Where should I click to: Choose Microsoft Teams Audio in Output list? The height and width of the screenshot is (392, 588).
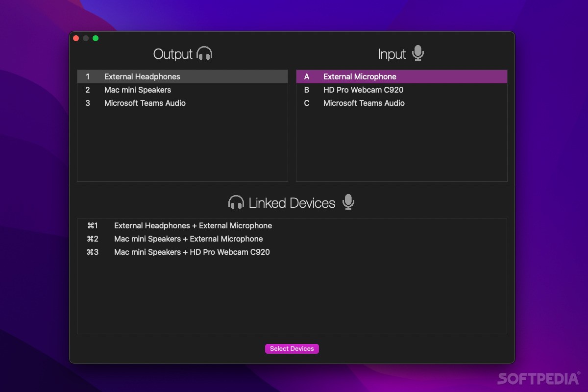(182, 103)
